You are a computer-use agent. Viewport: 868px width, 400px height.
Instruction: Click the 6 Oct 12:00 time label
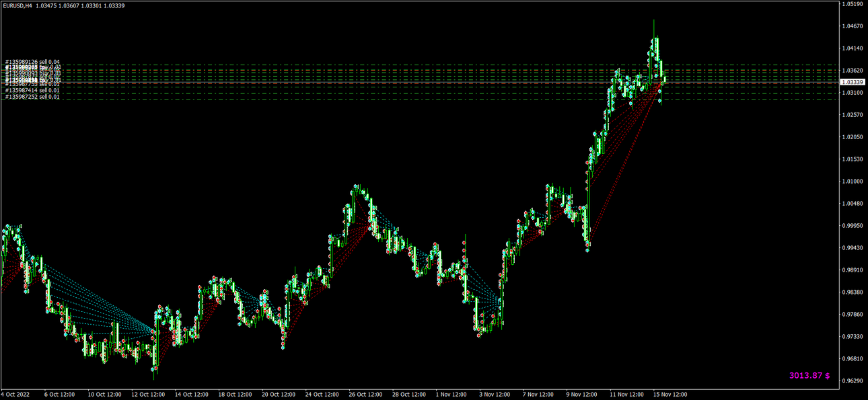(x=59, y=395)
